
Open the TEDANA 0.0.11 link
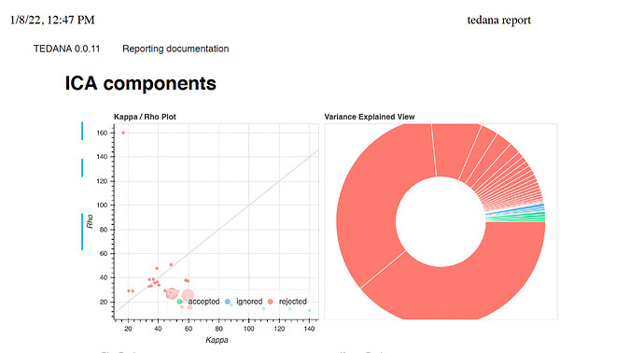tap(66, 49)
